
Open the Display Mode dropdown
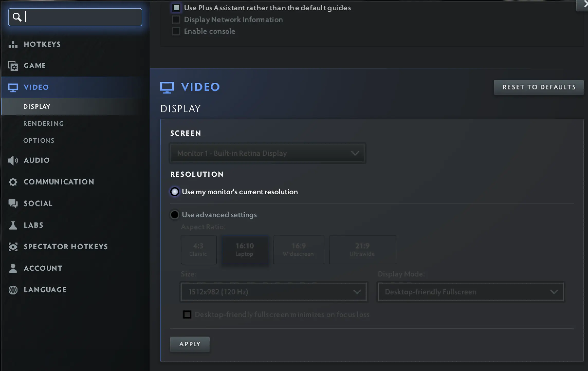pos(470,292)
